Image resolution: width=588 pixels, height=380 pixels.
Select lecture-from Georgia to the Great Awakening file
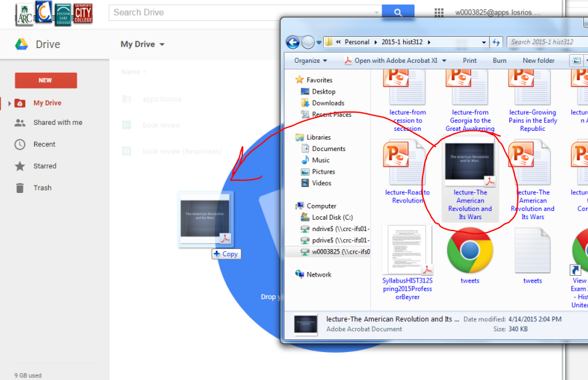[x=470, y=102]
